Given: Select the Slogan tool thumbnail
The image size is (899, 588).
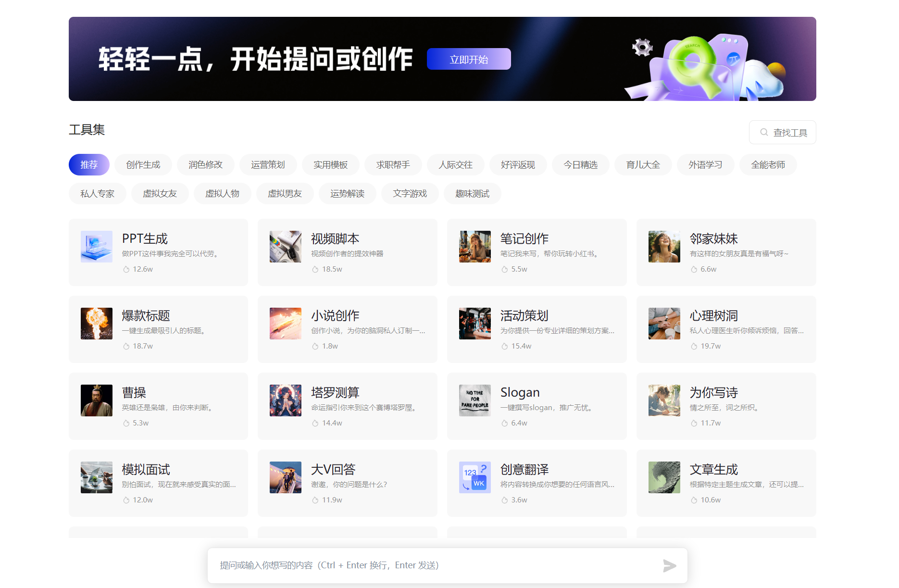Looking at the screenshot, I should click(475, 400).
